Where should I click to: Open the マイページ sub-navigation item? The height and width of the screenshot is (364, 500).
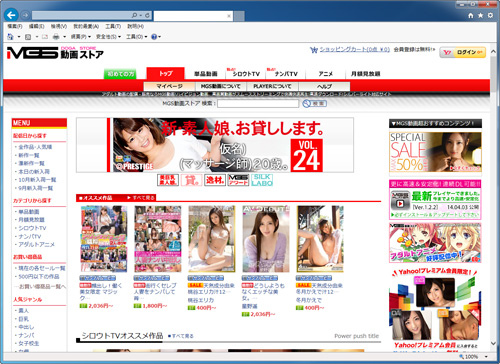[x=169, y=86]
